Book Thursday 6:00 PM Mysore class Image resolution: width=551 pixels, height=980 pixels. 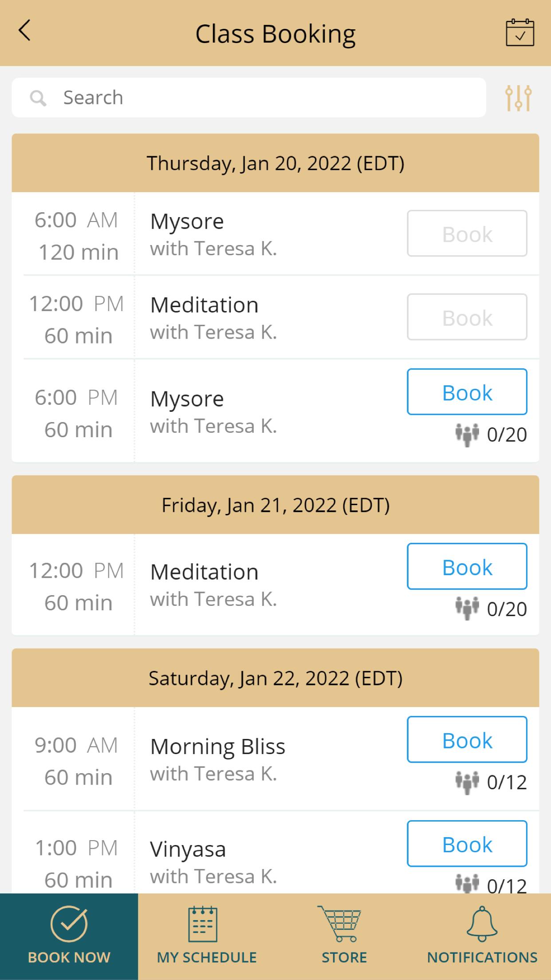467,392
